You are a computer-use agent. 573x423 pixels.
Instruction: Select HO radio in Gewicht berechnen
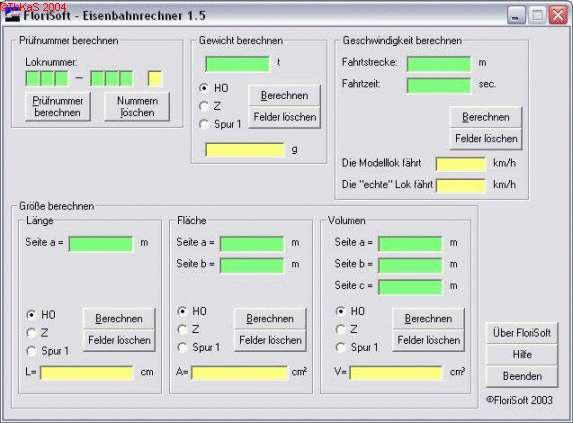[204, 88]
